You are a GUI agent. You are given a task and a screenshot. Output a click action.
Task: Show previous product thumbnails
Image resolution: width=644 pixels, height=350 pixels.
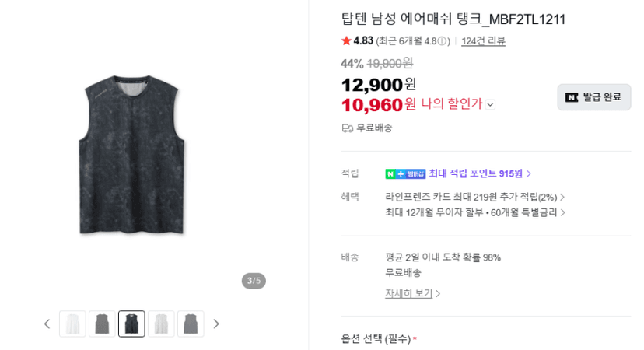pyautogui.click(x=47, y=324)
